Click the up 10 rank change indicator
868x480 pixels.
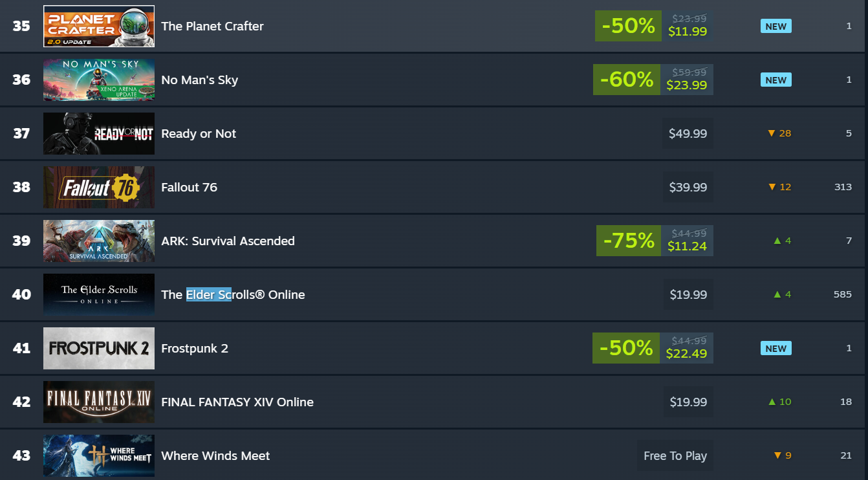pos(779,402)
